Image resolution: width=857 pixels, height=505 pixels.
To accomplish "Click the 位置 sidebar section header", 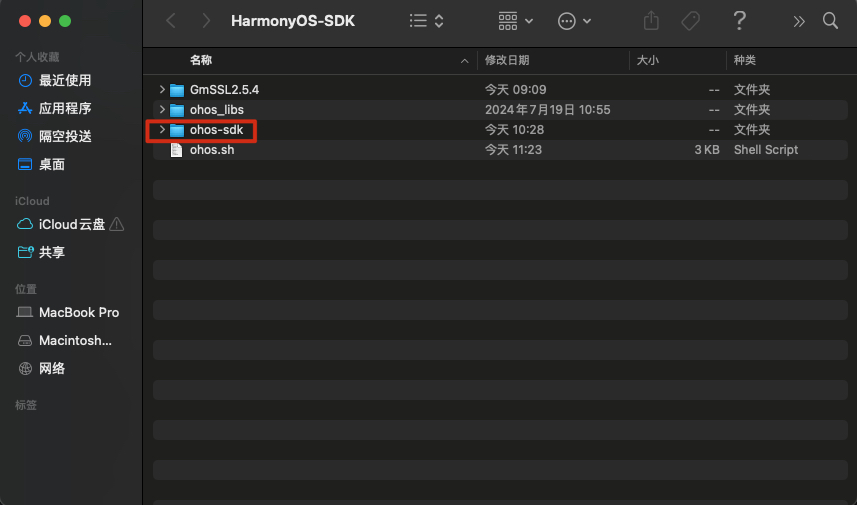I will point(26,289).
